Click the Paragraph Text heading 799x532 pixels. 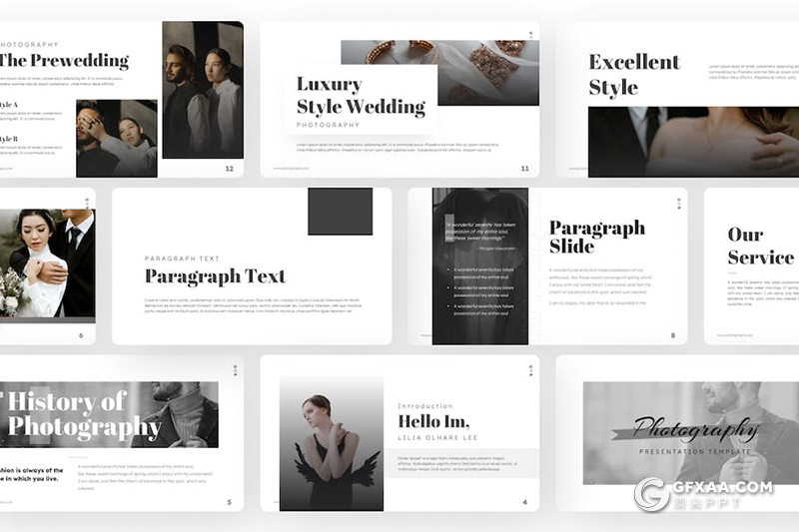click(215, 276)
